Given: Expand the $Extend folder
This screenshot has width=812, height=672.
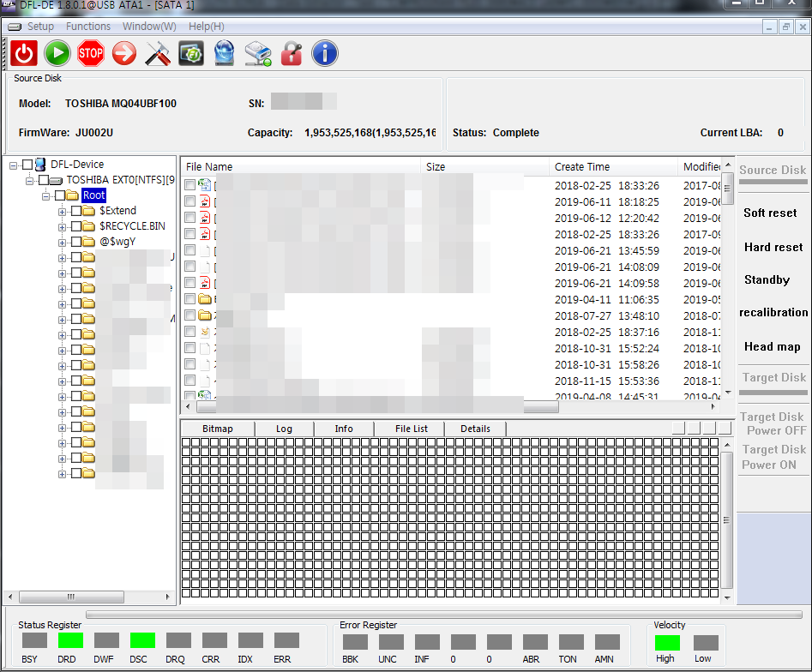Looking at the screenshot, I should [x=62, y=212].
